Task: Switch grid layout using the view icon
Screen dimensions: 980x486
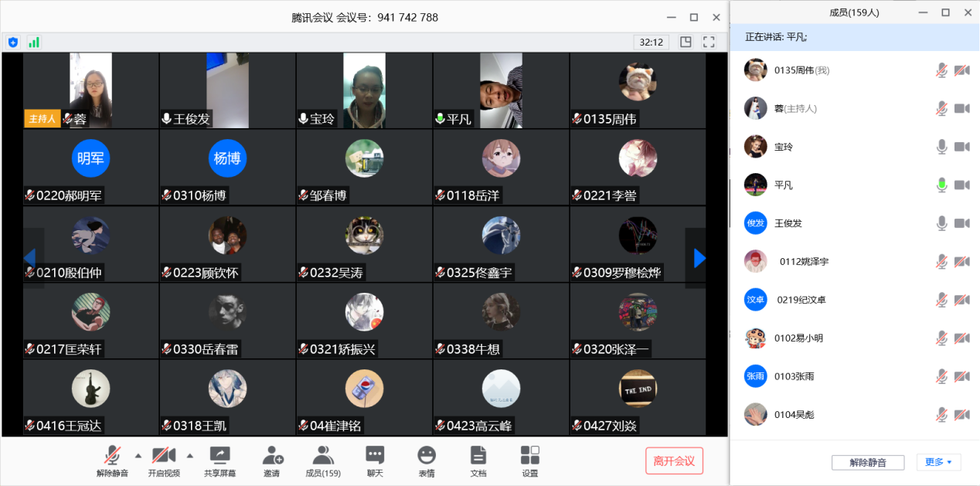Action: pos(686,42)
